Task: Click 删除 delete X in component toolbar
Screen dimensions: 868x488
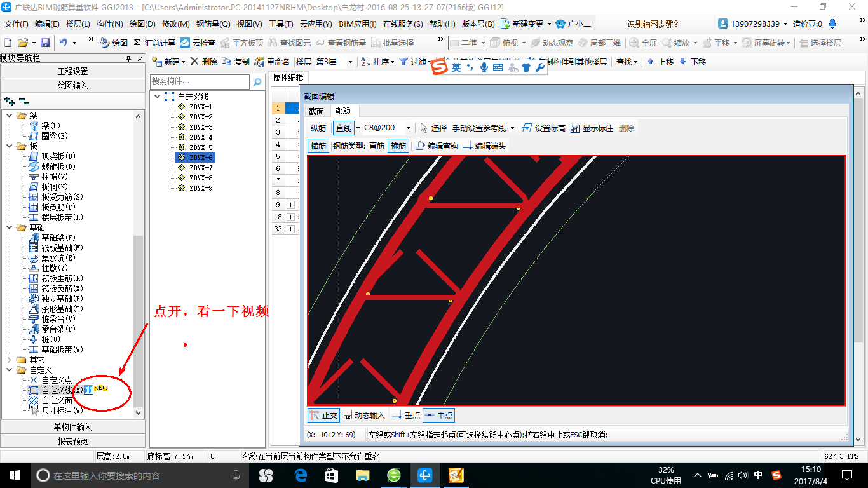Action: click(204, 62)
